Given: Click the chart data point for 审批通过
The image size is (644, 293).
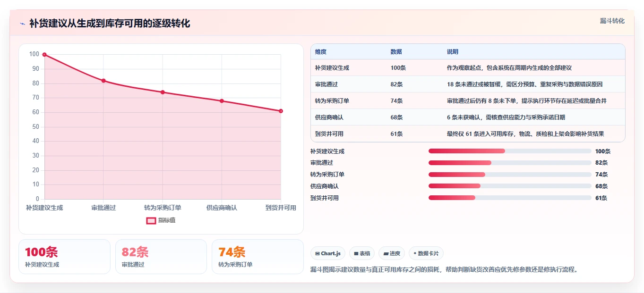Looking at the screenshot, I should point(103,81).
